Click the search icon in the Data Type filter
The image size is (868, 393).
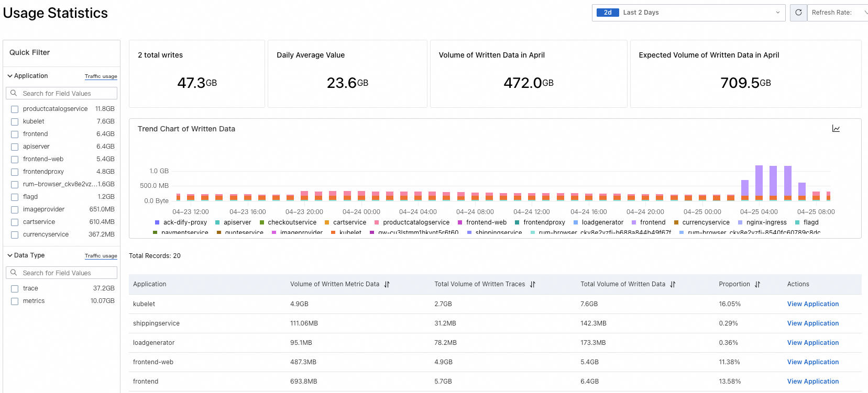[14, 273]
